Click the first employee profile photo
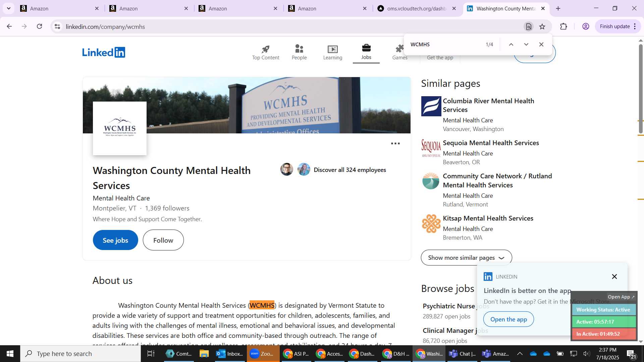The height and width of the screenshot is (362, 644). pyautogui.click(x=287, y=169)
